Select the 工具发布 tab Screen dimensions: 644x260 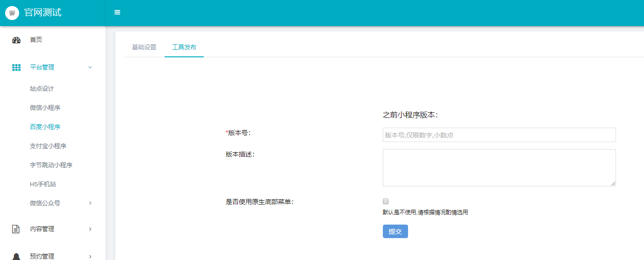(x=184, y=47)
